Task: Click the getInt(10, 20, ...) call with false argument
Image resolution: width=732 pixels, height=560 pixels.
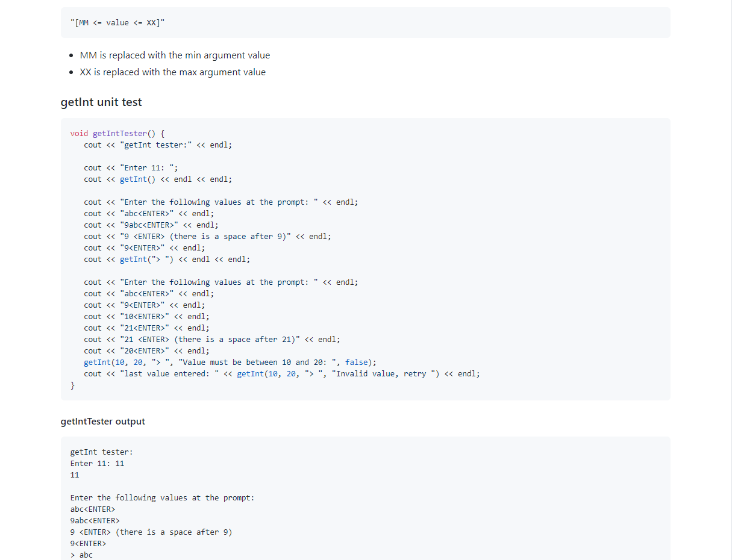Action: point(230,362)
